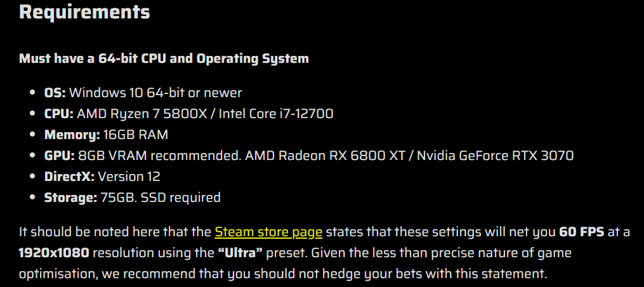
Task: Click the bold GPU: label
Action: [x=60, y=156]
